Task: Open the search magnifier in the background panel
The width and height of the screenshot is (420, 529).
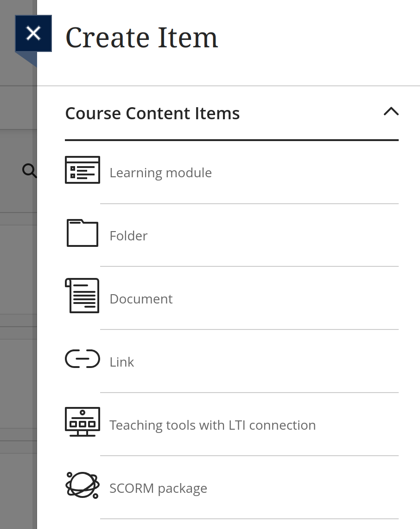Action: (x=29, y=171)
